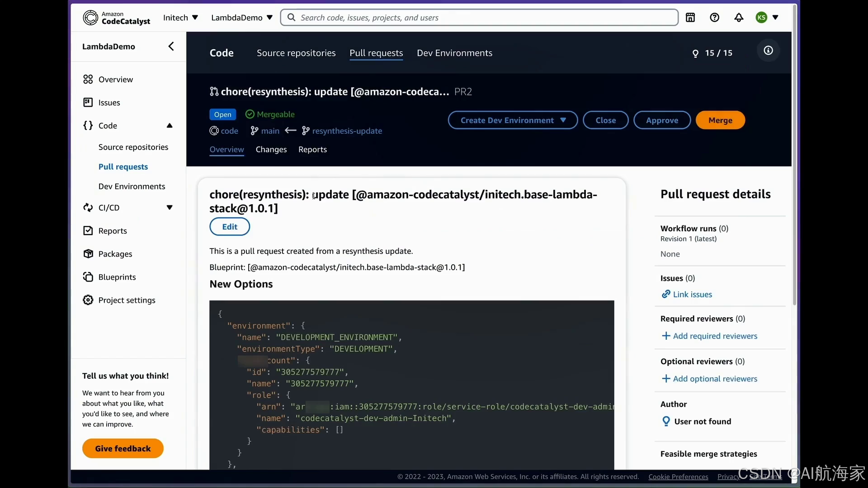
Task: Select Pull requests in the sidebar
Action: [x=123, y=167]
